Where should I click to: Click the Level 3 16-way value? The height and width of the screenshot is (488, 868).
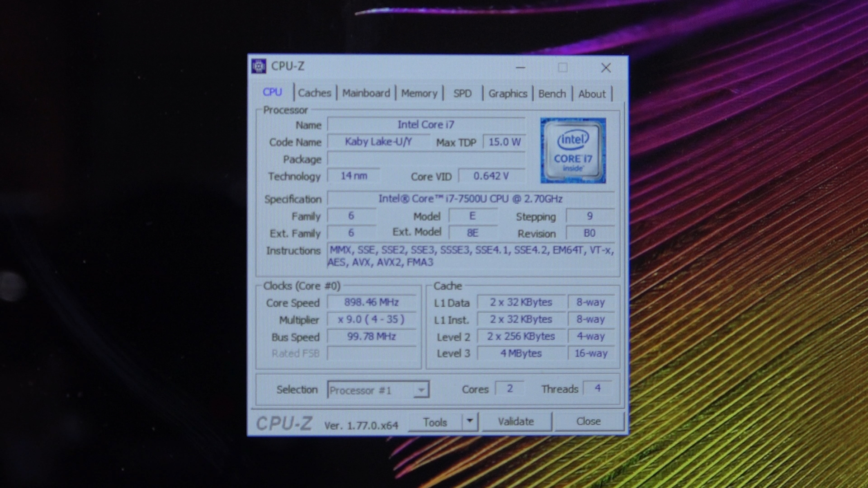[x=591, y=353]
